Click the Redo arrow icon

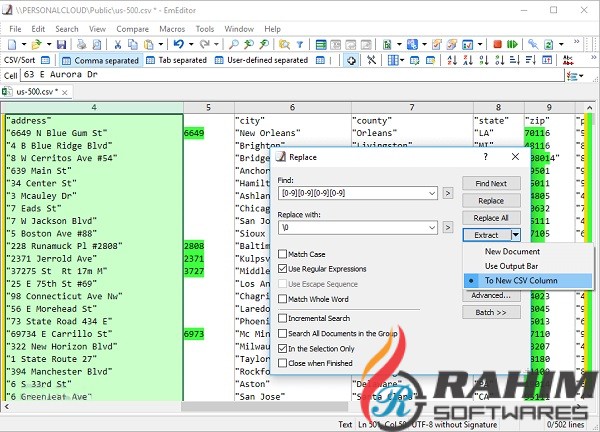tap(205, 44)
